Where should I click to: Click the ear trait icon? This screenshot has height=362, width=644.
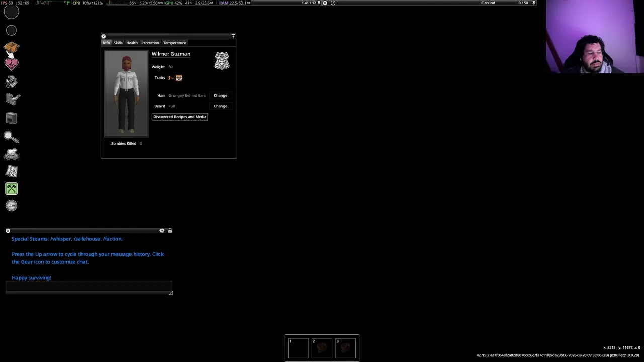tap(170, 78)
